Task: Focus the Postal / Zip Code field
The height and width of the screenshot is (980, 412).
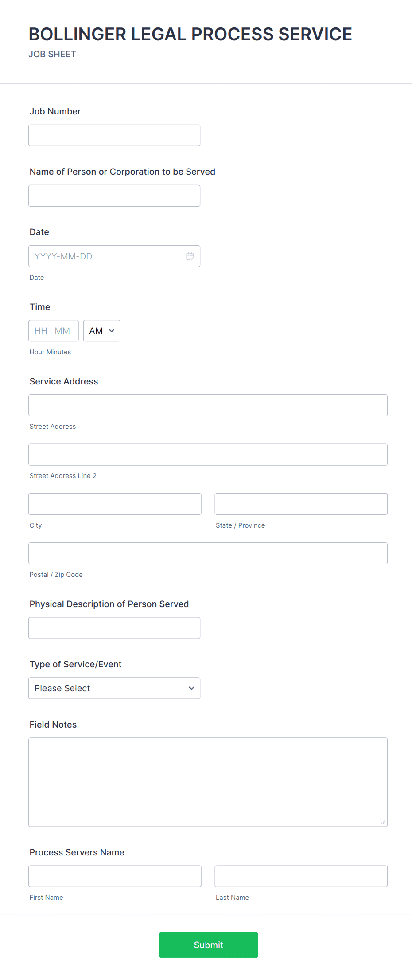Action: [208, 553]
